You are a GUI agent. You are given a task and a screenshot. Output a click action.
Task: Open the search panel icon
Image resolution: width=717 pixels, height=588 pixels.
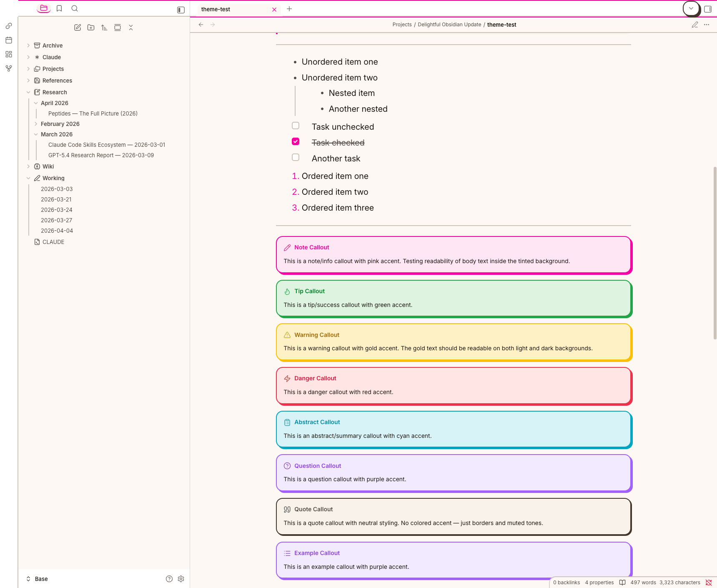pos(75,8)
